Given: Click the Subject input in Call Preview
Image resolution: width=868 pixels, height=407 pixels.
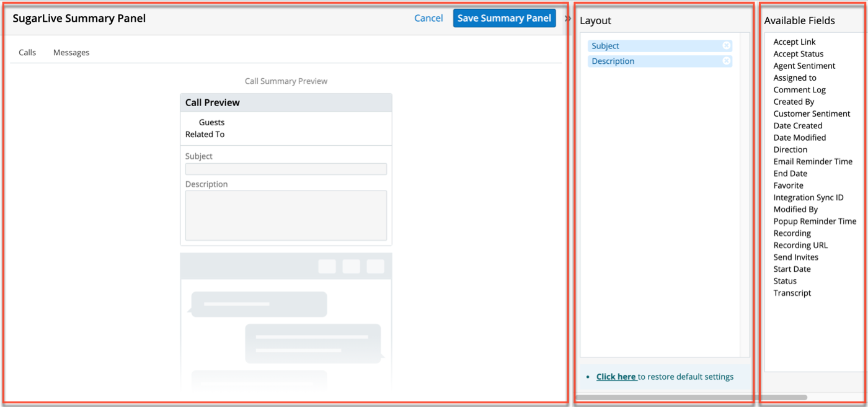Looking at the screenshot, I should [286, 169].
